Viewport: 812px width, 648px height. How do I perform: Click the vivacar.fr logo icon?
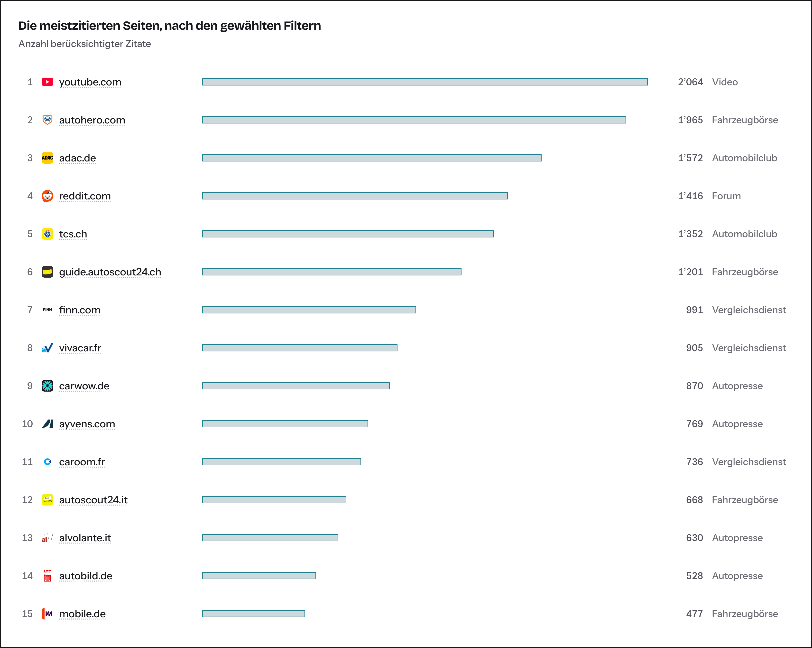point(47,348)
